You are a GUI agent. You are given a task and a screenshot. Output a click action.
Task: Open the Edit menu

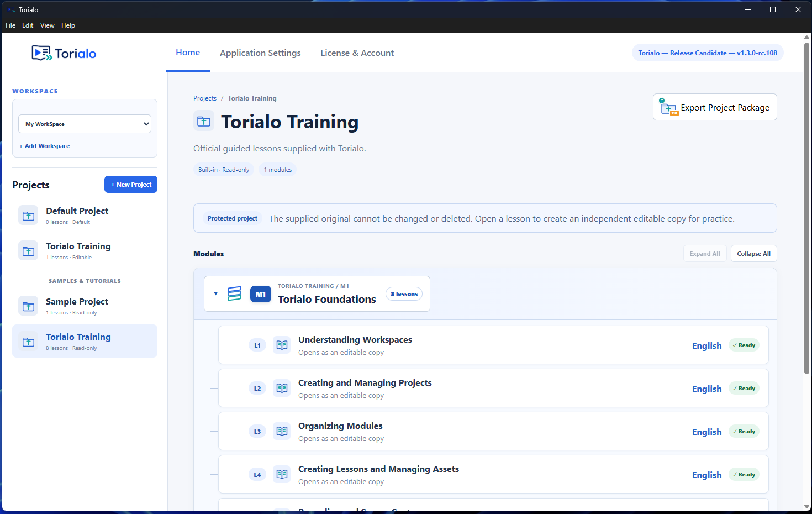pyautogui.click(x=28, y=25)
